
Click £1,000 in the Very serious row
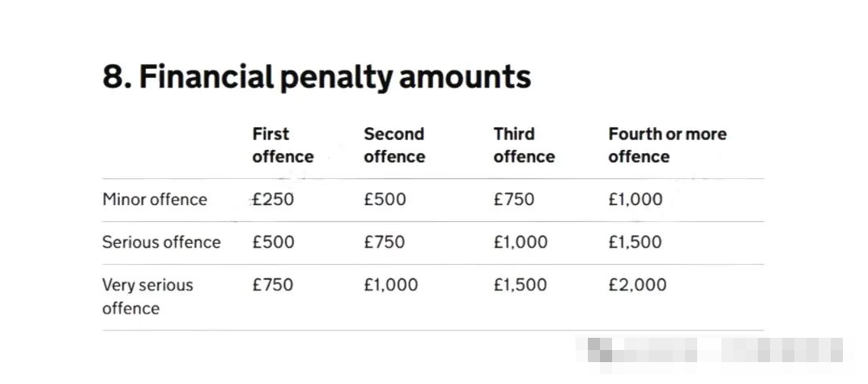click(x=391, y=285)
